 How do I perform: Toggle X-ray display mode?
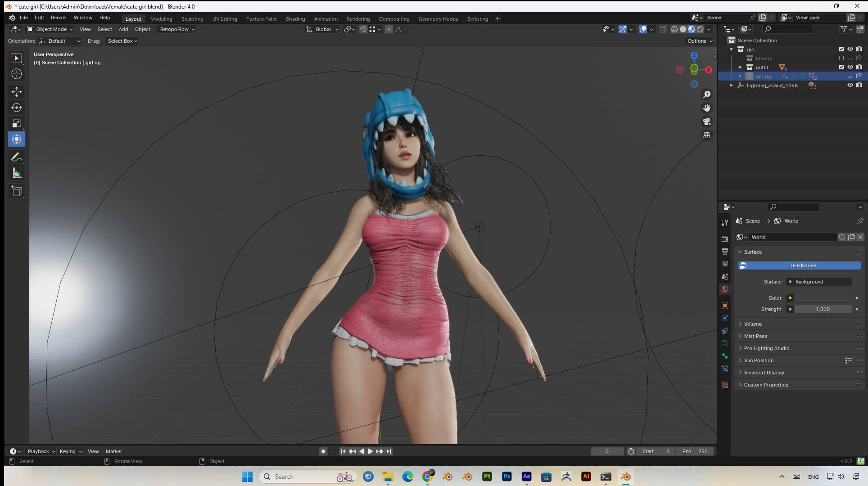pos(663,29)
